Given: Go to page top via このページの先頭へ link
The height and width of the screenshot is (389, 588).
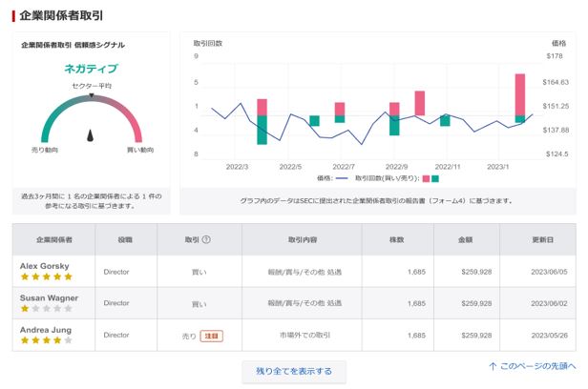Looking at the screenshot, I should pyautogui.click(x=537, y=366).
